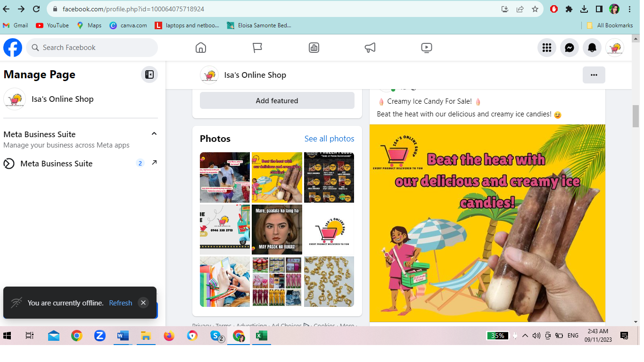Open the 'Mare, paalala ko lang ha' meme photo
Image resolution: width=644 pixels, height=362 pixels.
click(x=277, y=230)
